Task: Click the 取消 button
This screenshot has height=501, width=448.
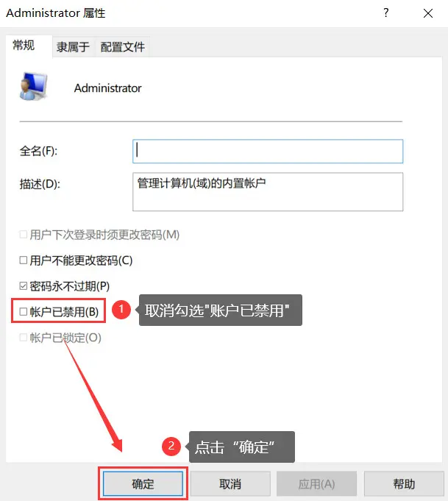Action: (230, 484)
